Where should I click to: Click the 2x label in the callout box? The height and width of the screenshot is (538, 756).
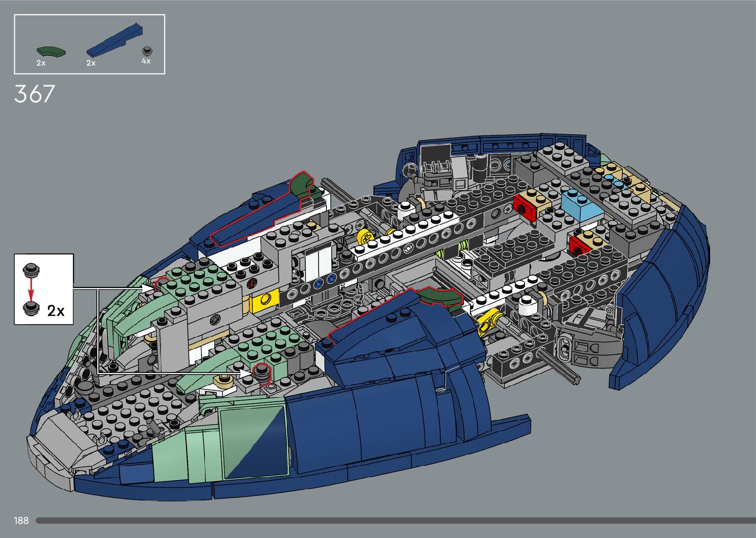click(56, 311)
